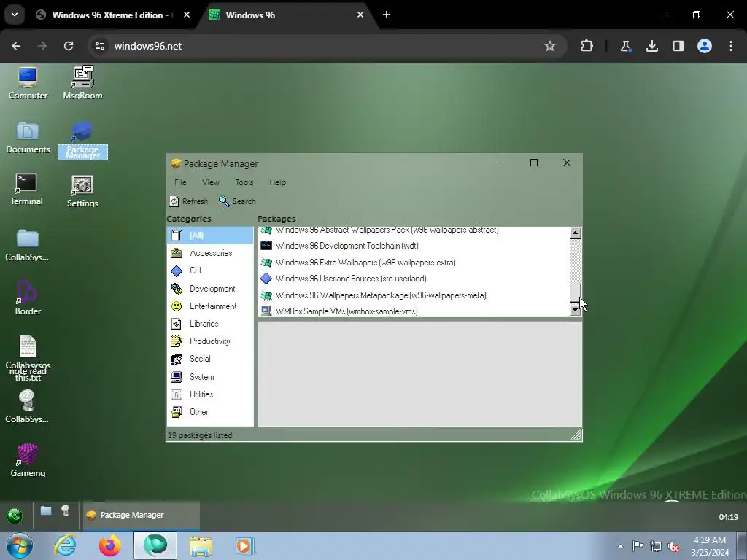
Task: Open the browser downloads icon
Action: pos(651,46)
